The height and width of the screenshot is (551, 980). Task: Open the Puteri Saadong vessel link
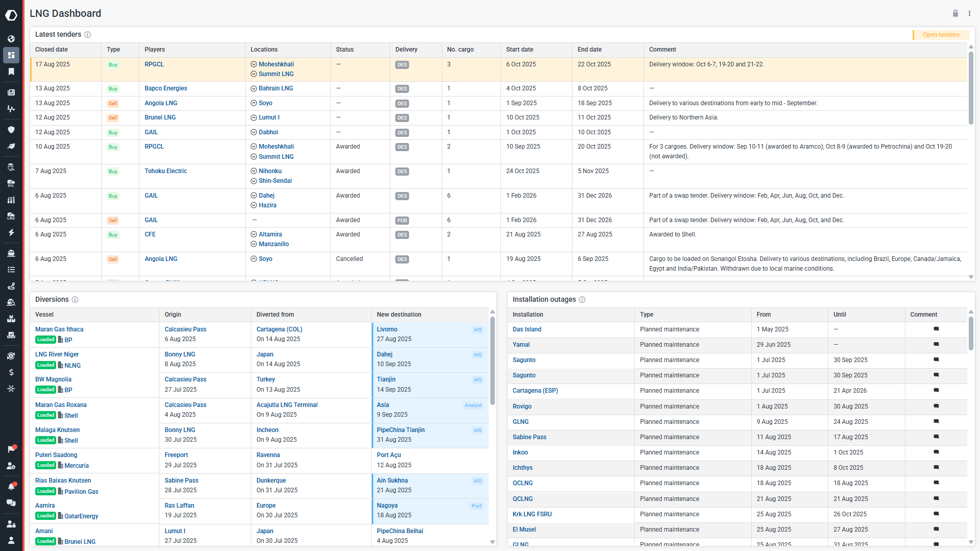pyautogui.click(x=56, y=455)
